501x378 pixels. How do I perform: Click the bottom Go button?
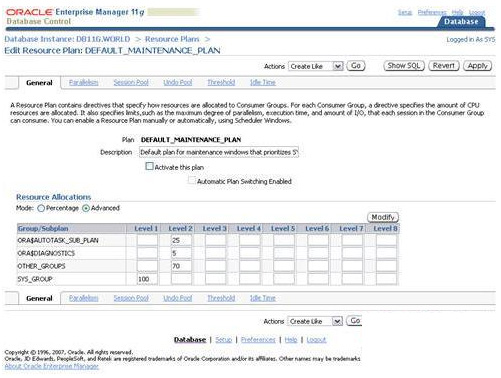coord(355,321)
